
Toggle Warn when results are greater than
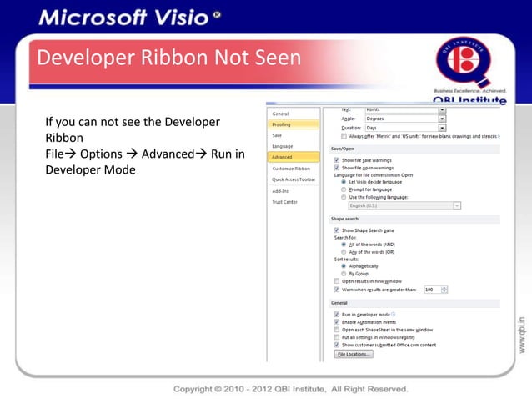pyautogui.click(x=337, y=290)
